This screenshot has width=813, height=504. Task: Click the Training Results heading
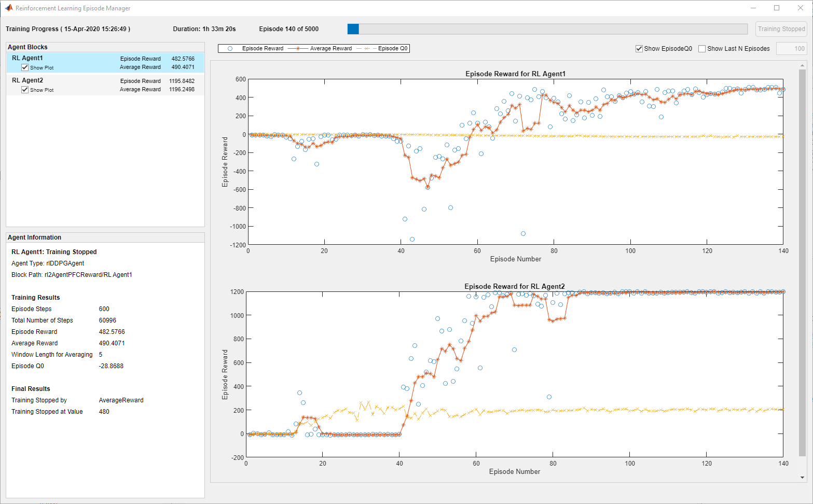pos(36,298)
